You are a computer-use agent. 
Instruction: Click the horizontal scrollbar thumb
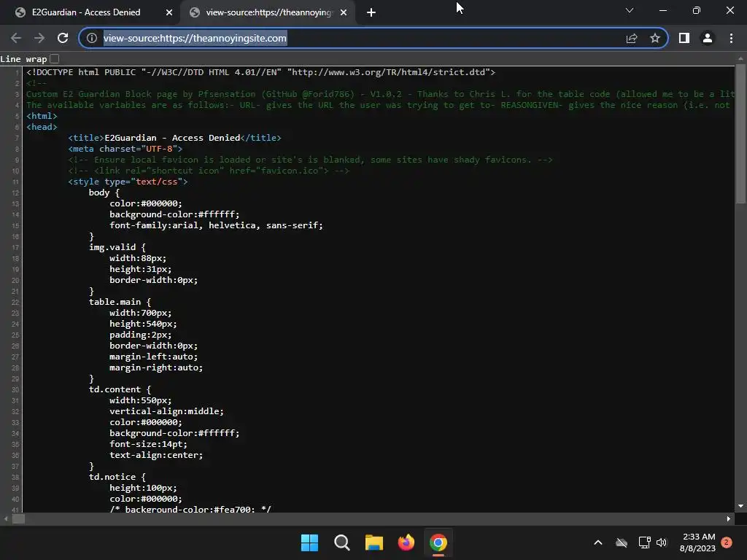point(18,519)
